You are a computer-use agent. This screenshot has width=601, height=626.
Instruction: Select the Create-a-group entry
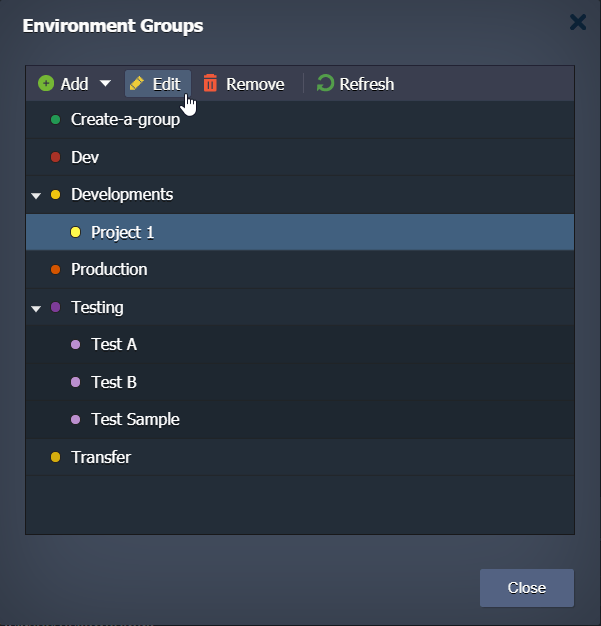[125, 120]
